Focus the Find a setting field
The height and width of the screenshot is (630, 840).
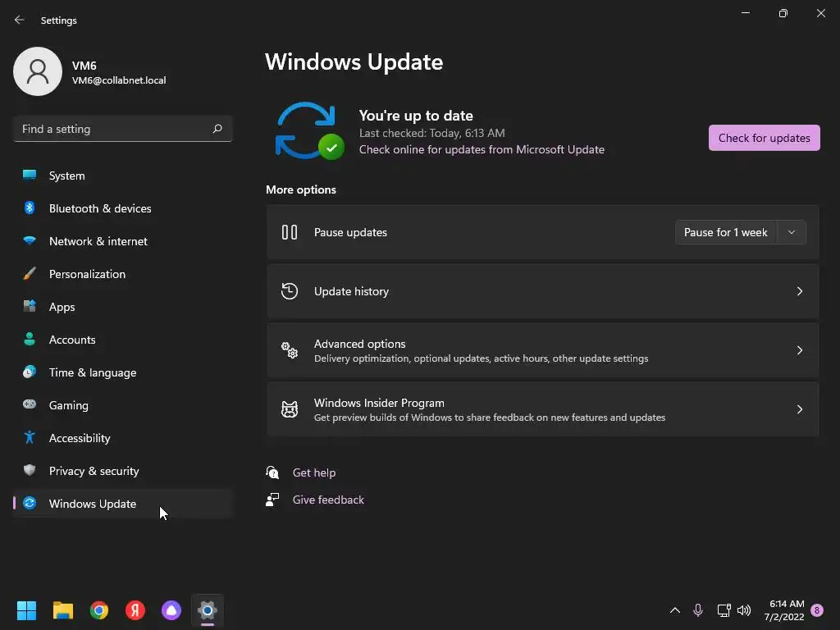tap(123, 129)
